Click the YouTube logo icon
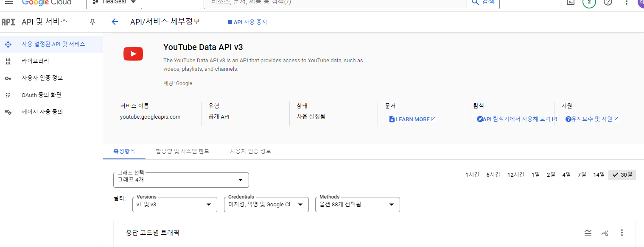The height and width of the screenshot is (247, 644). (133, 54)
